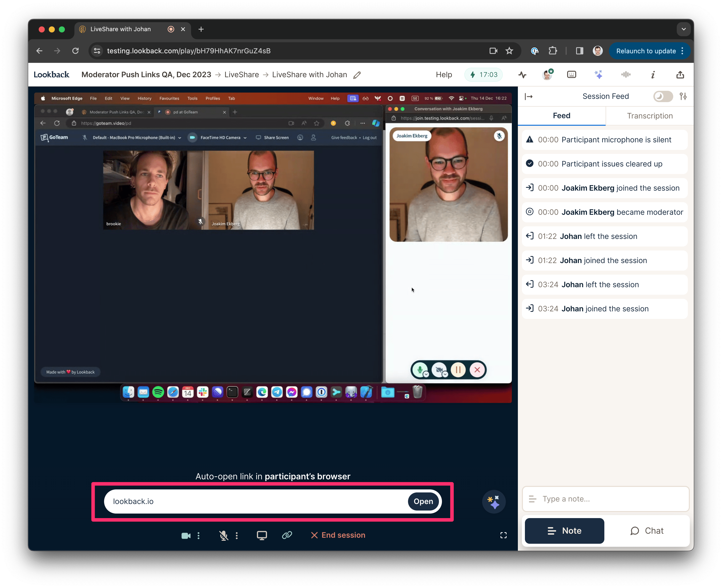
Task: Open the LiveShare breadcrumb link
Action: 241,74
